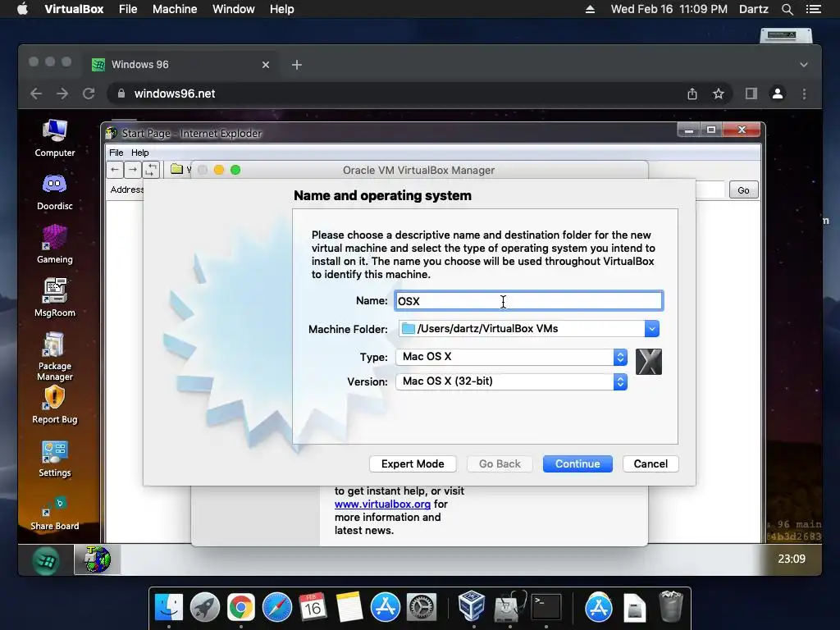
Task: Open the www.virtualbox.org link
Action: click(x=382, y=504)
